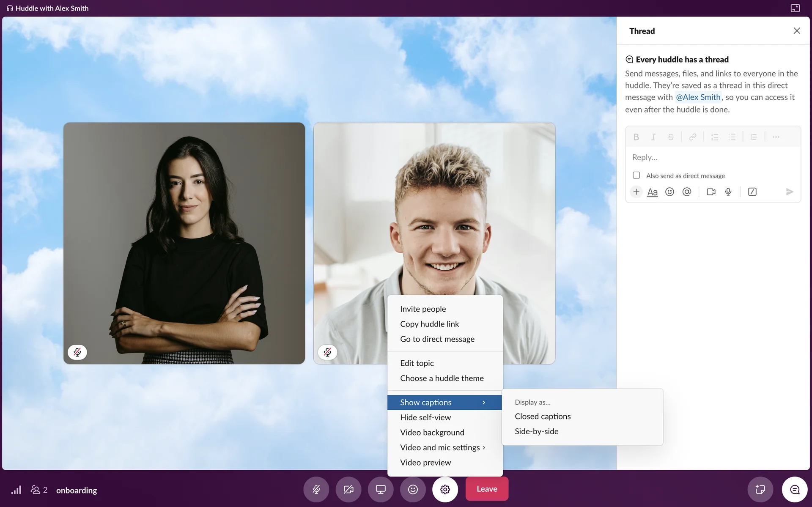This screenshot has width=812, height=507.
Task: Turn on camera video button
Action: (348, 489)
